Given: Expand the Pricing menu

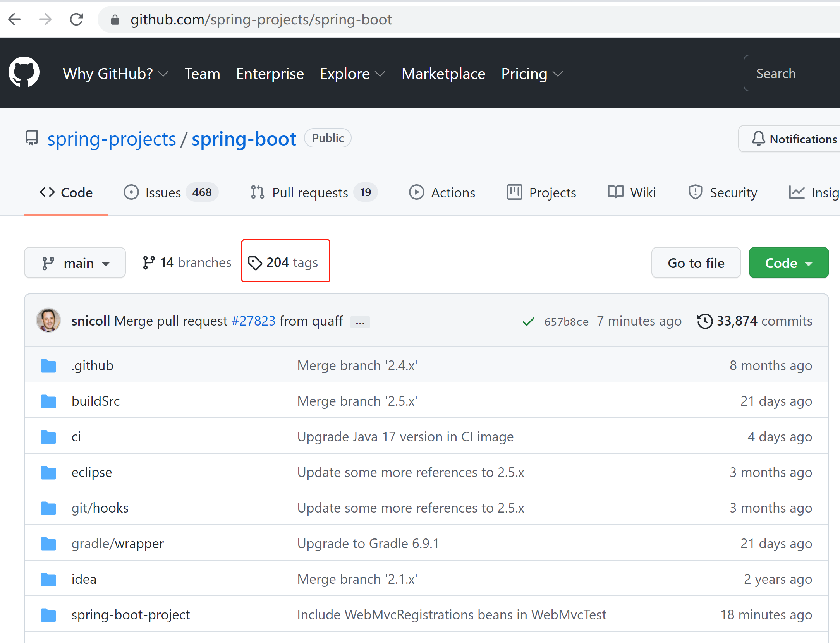Looking at the screenshot, I should tap(532, 74).
